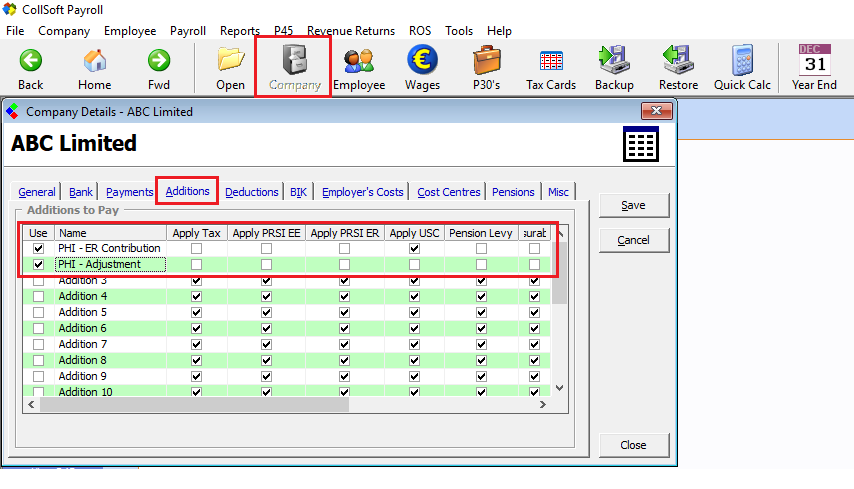Switch to the Deductions tab
854x489 pixels.
(x=251, y=192)
